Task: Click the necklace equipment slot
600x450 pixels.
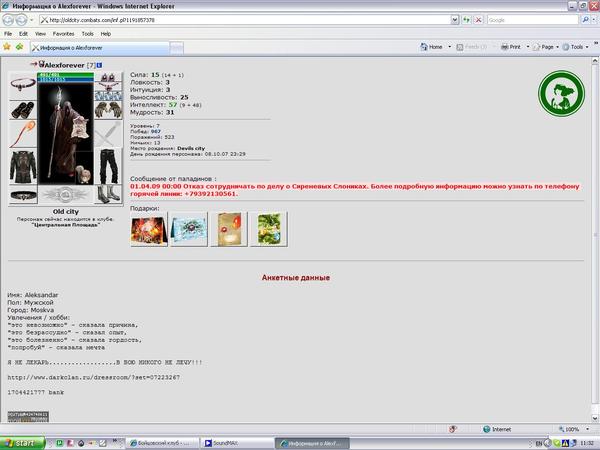Action: pyautogui.click(x=23, y=84)
